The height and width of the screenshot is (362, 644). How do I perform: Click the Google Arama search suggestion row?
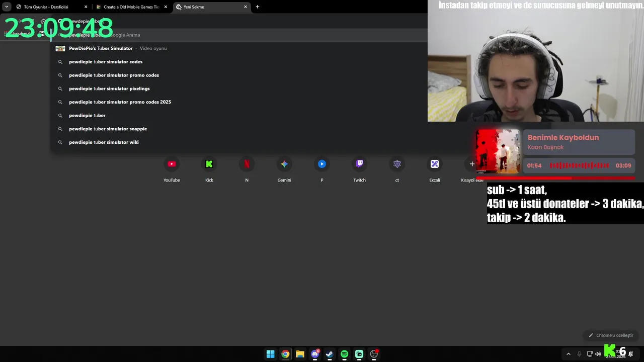point(238,35)
